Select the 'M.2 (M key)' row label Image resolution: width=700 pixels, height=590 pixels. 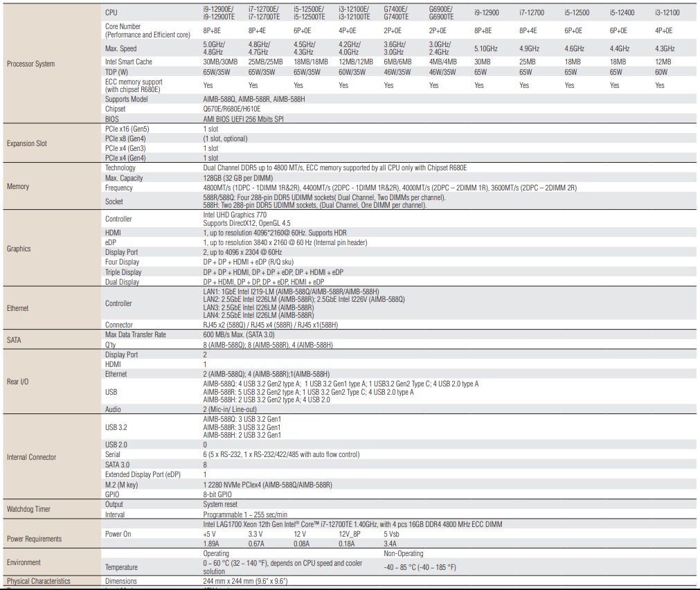pos(121,485)
